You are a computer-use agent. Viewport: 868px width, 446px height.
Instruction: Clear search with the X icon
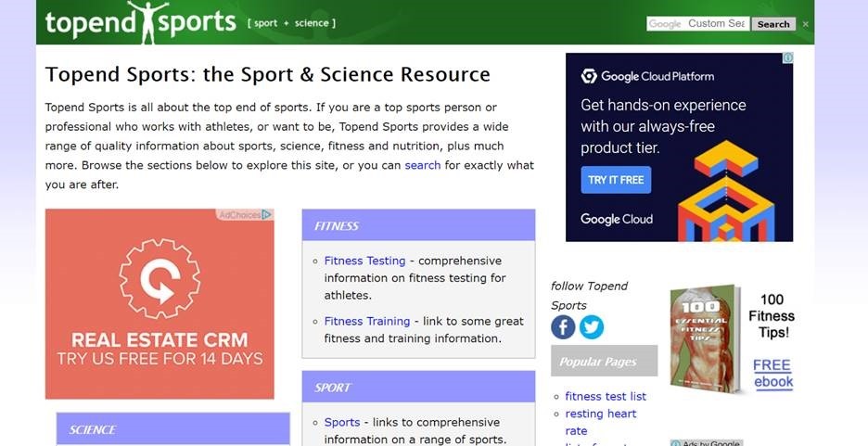pos(805,24)
